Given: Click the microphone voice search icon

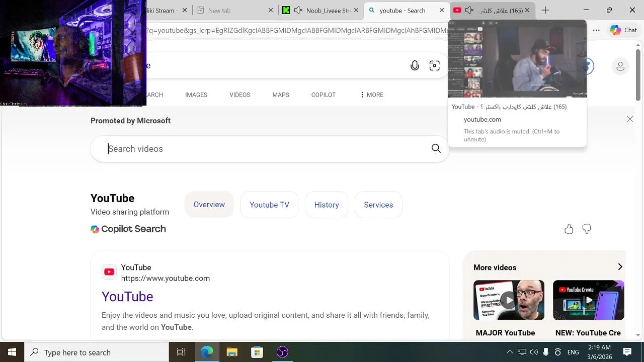Looking at the screenshot, I should (415, 65).
